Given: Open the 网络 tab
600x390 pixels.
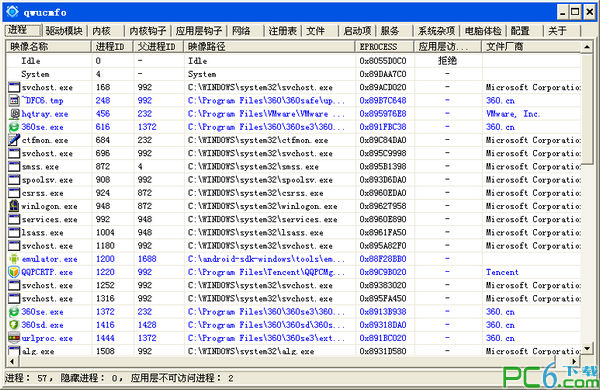Looking at the screenshot, I should tap(241, 31).
